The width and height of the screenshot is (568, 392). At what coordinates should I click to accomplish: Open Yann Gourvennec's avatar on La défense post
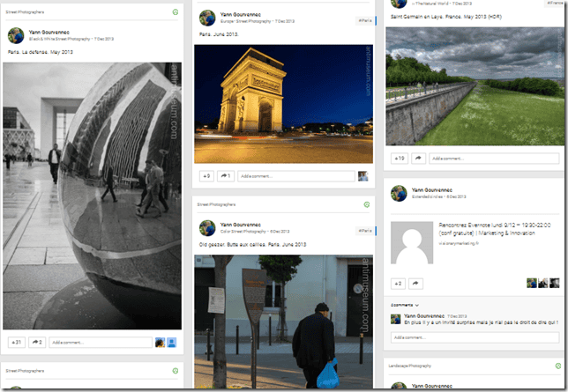[x=16, y=35]
